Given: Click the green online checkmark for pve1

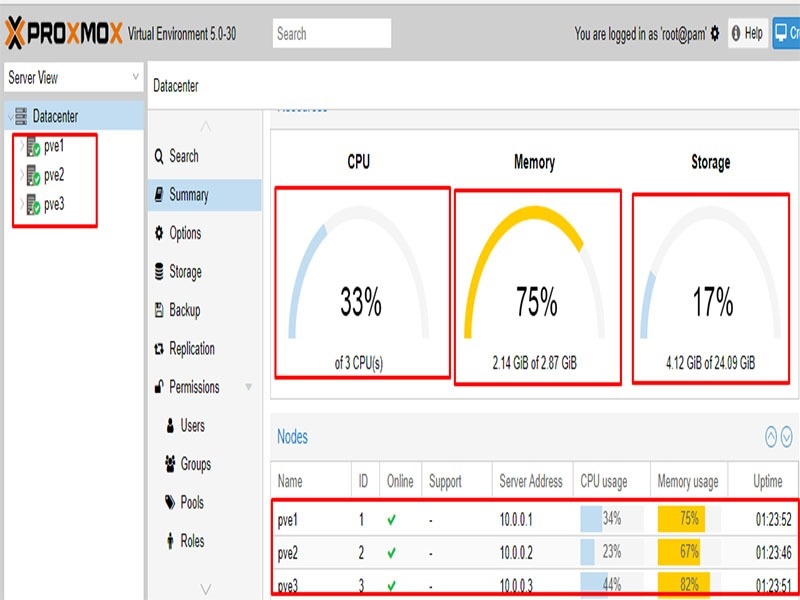Looking at the screenshot, I should coord(391,520).
